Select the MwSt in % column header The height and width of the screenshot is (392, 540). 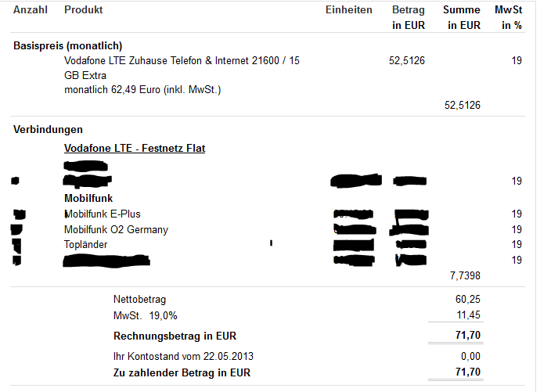click(509, 17)
